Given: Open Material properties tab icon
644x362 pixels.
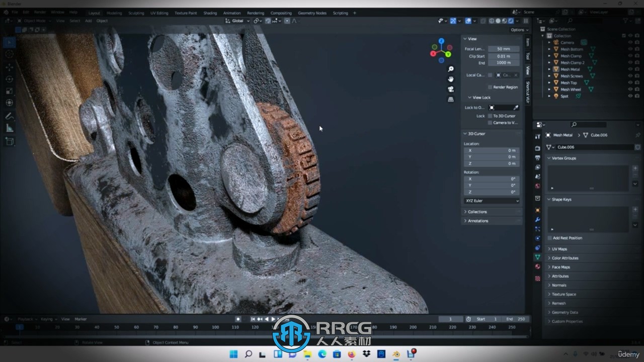Looking at the screenshot, I should 537,266.
